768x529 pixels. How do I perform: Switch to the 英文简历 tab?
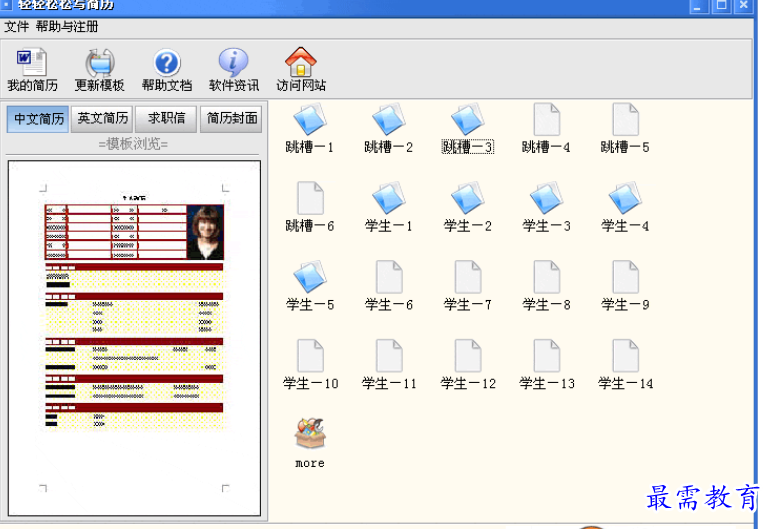pos(102,119)
